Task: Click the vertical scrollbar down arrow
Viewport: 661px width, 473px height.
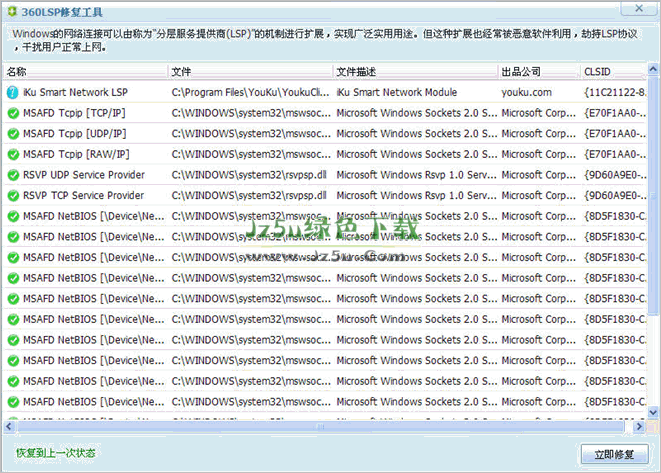Action: pyautogui.click(x=653, y=412)
